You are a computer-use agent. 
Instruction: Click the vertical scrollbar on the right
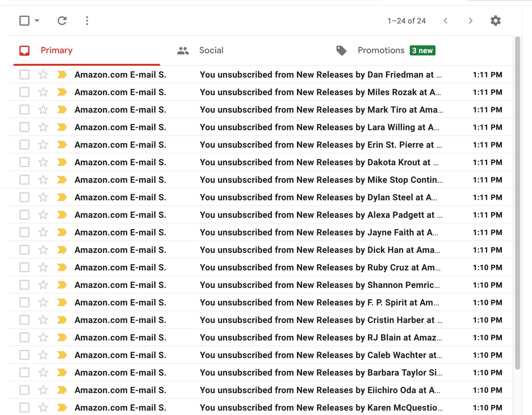pos(517,203)
